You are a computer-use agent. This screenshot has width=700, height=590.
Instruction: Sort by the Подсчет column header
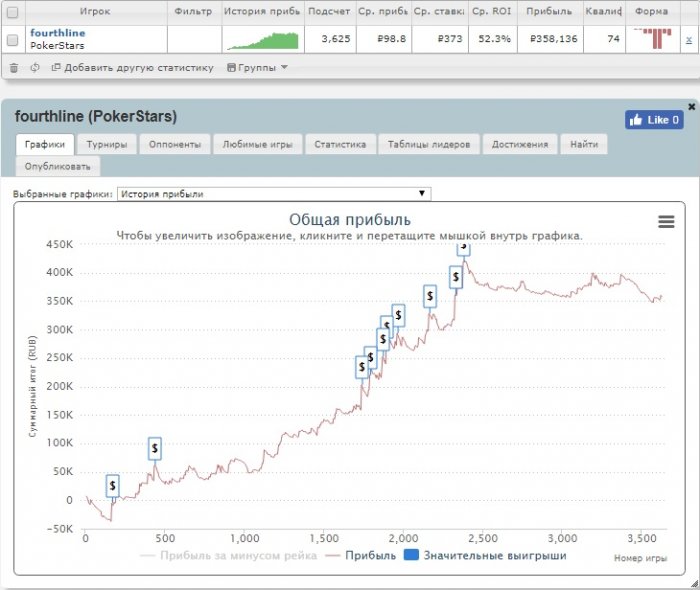[x=329, y=12]
